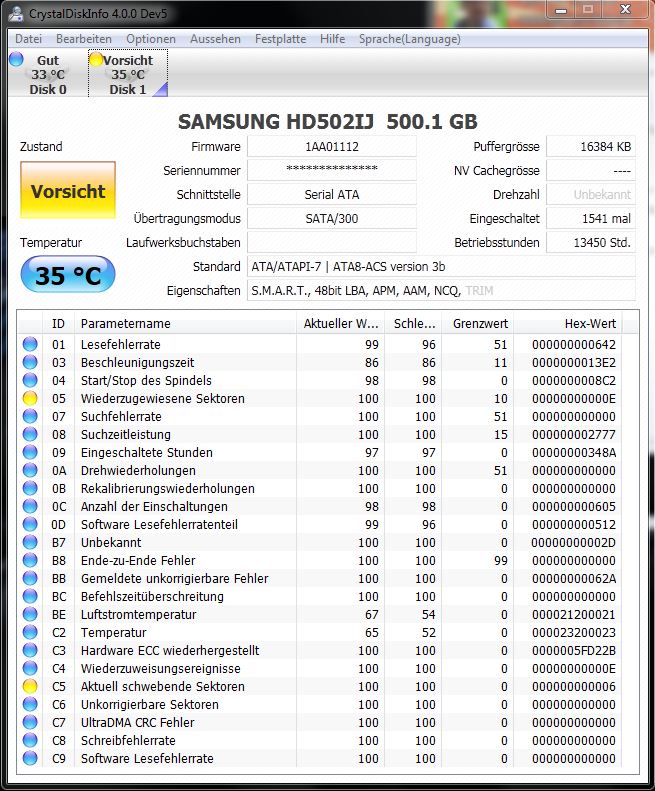
Task: Click the blue icon for Start/Stop des Spindels
Action: [x=30, y=380]
